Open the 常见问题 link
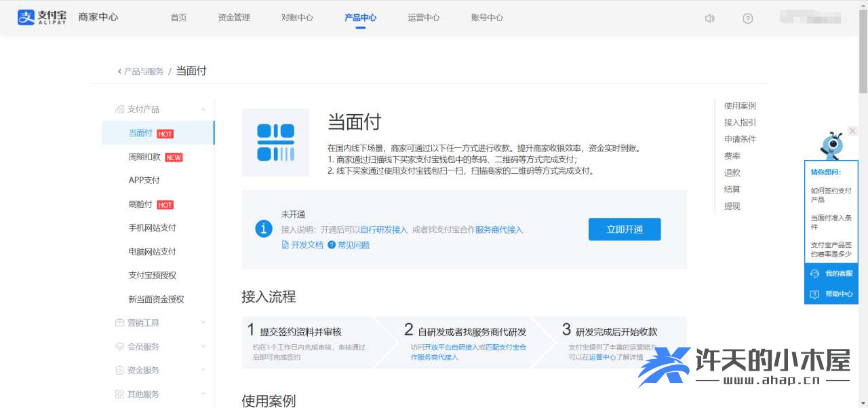This screenshot has height=408, width=868. coord(354,245)
